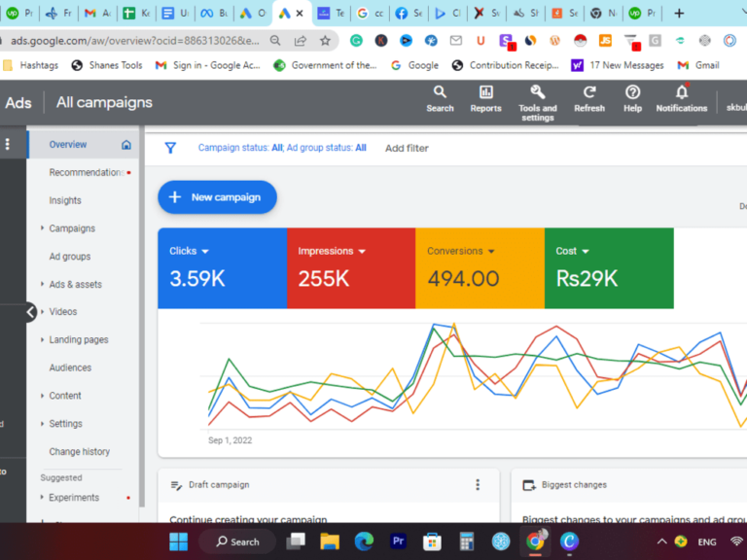Switch to the Facebook browser tab
The image size is (747, 560).
[409, 14]
